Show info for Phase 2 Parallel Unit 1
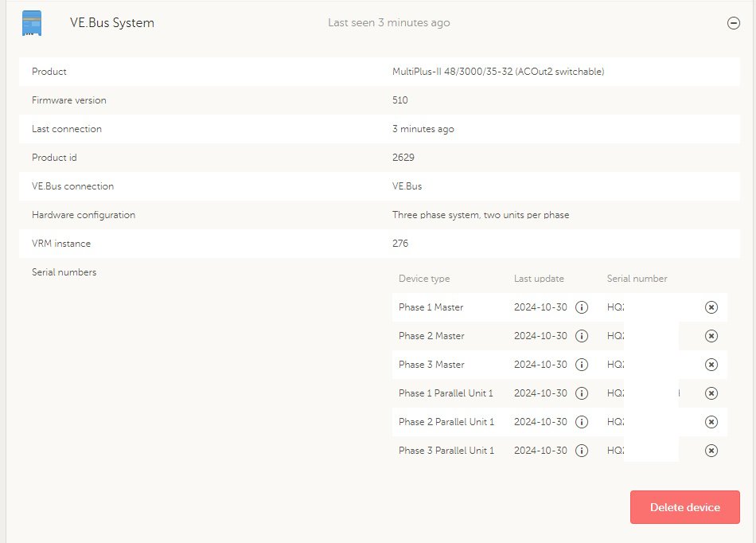Screen dimensions: 756x543 point(582,422)
